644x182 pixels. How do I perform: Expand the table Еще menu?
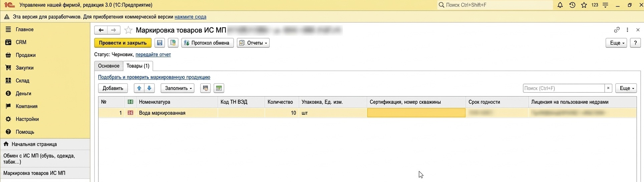click(626, 88)
